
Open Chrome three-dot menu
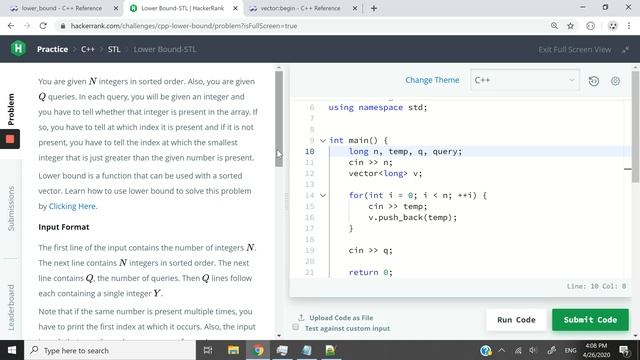pos(629,26)
